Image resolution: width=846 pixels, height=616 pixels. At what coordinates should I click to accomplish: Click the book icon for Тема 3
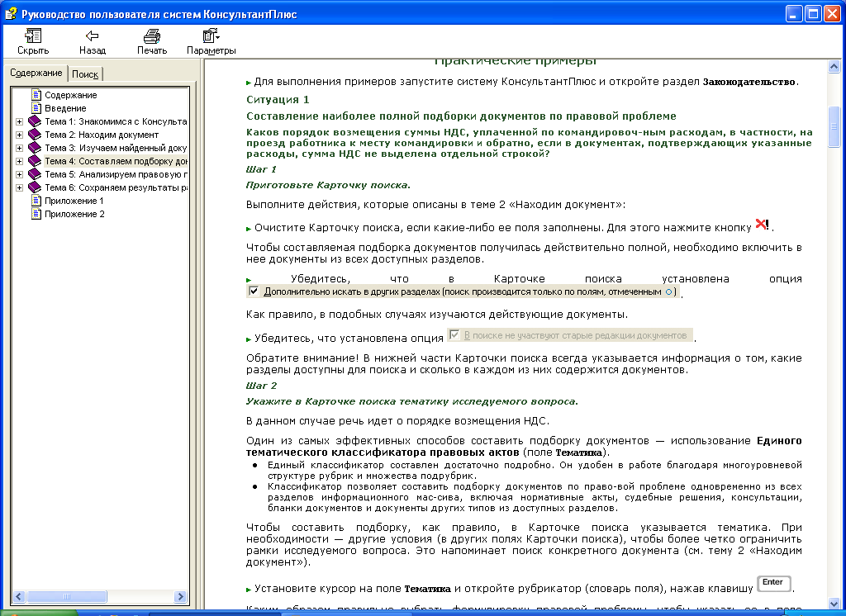35,148
